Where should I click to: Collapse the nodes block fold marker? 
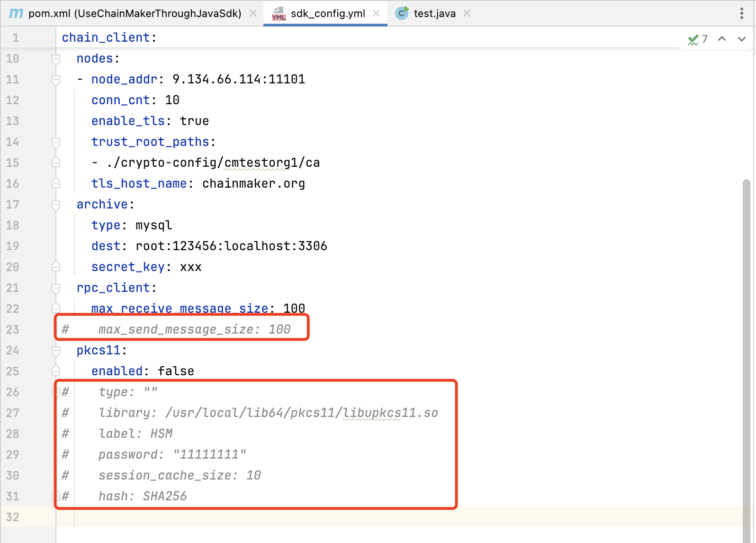tap(56, 59)
